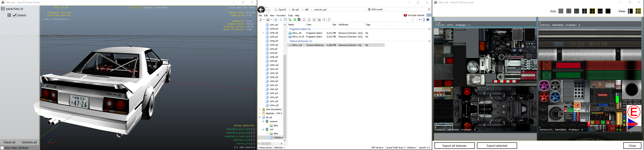
Task: Collapse the dlc.rpf tree node
Action: pyautogui.click(x=260, y=117)
